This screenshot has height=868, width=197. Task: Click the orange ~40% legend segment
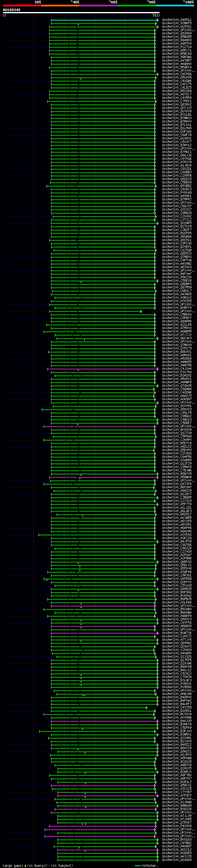(x=60, y=6)
